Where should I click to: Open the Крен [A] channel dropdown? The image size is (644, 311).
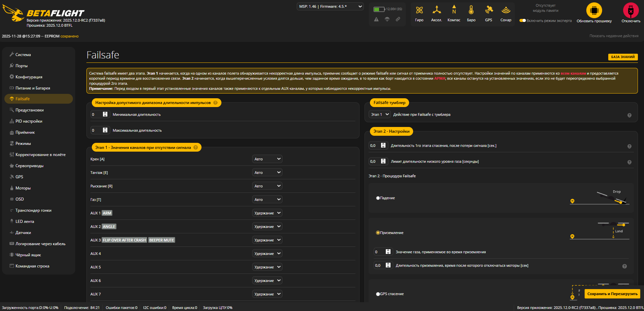(x=267, y=159)
